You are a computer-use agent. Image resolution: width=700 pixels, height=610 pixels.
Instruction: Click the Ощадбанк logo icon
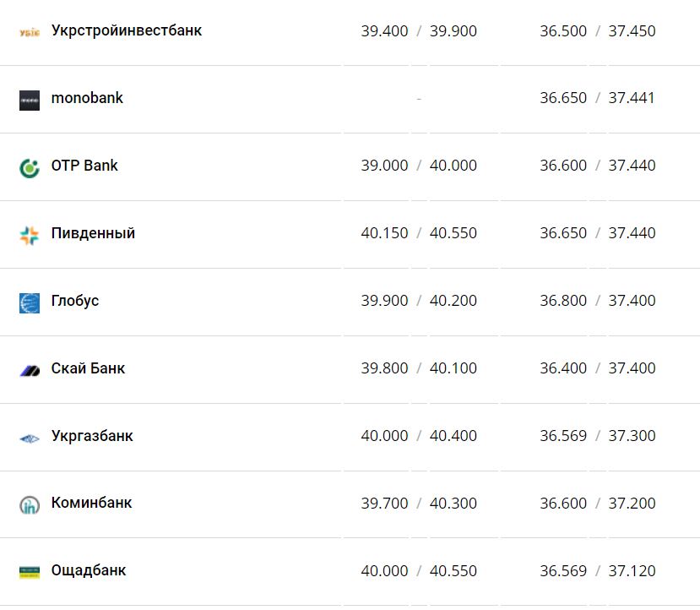click(30, 572)
